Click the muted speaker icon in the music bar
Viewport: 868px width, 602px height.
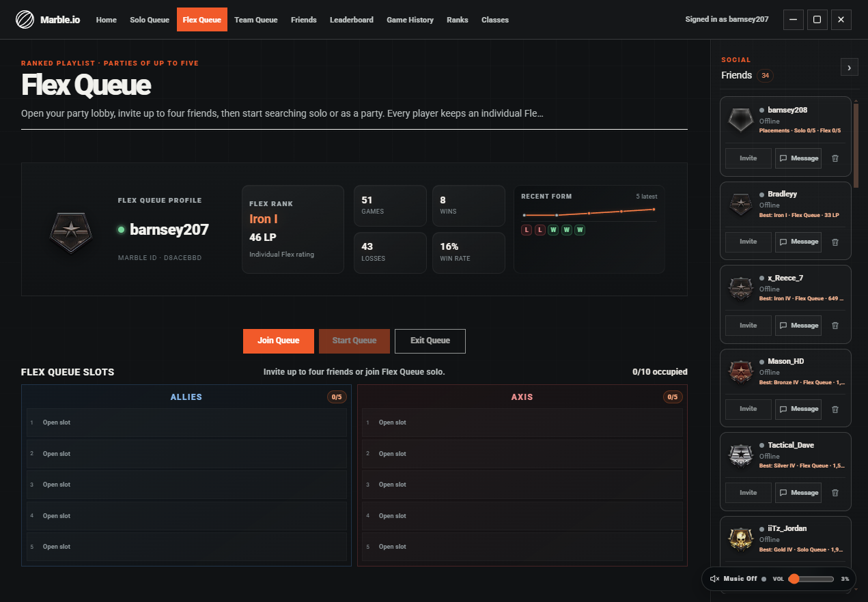coord(714,579)
